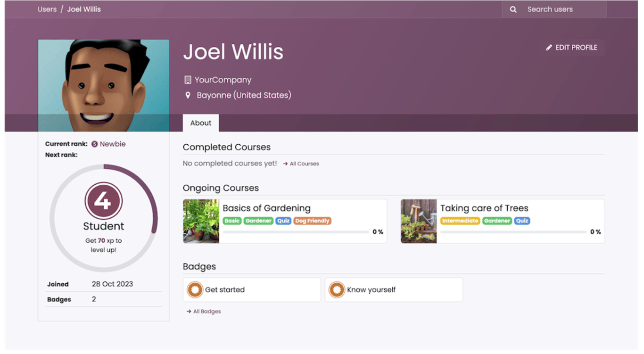Navigate to Users via the breadcrumb
The image size is (644, 354).
click(x=47, y=9)
